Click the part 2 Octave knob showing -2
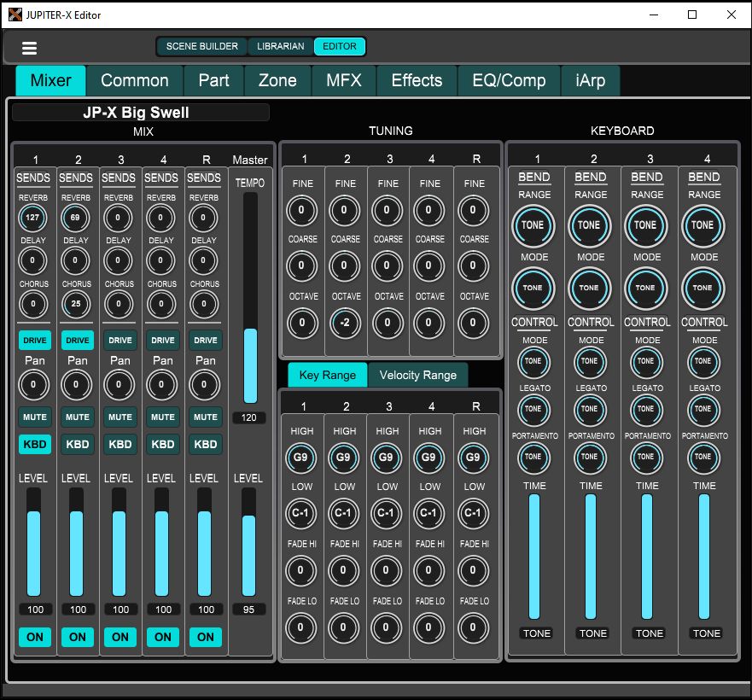This screenshot has height=700, width=752. [x=345, y=323]
